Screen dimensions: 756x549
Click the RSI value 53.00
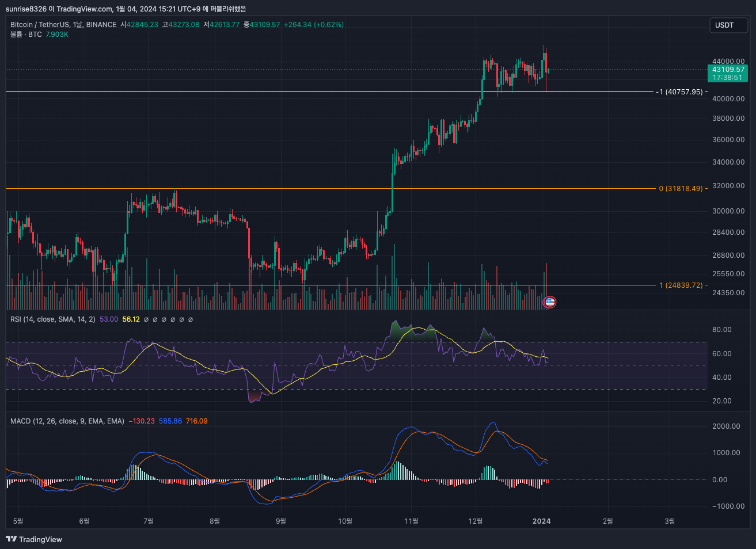click(109, 319)
